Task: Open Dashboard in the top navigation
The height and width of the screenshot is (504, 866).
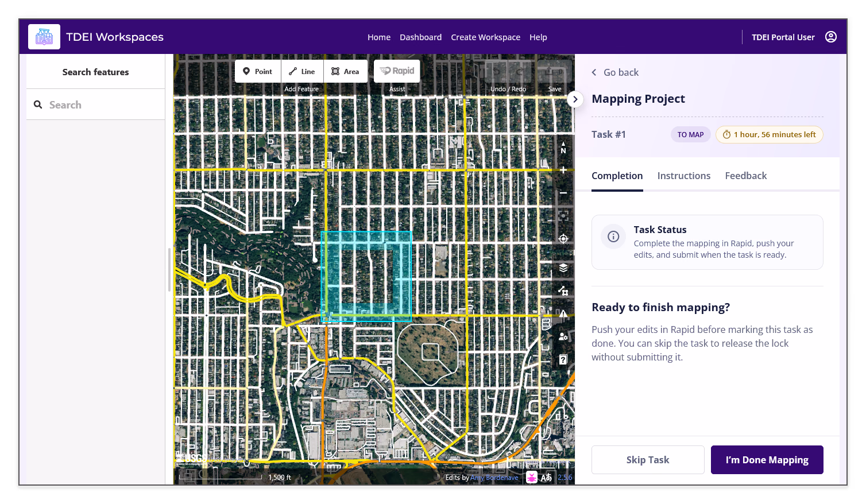Action: (x=420, y=37)
